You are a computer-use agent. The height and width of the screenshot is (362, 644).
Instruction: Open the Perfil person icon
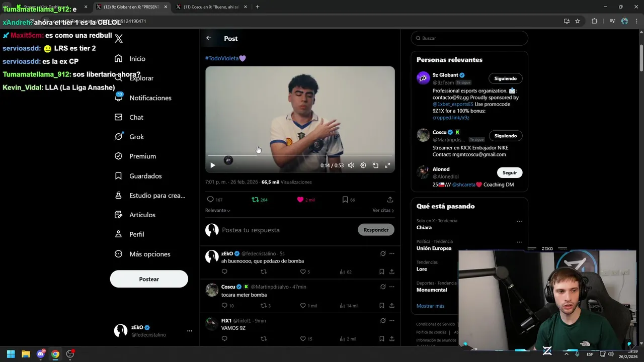coord(118,234)
